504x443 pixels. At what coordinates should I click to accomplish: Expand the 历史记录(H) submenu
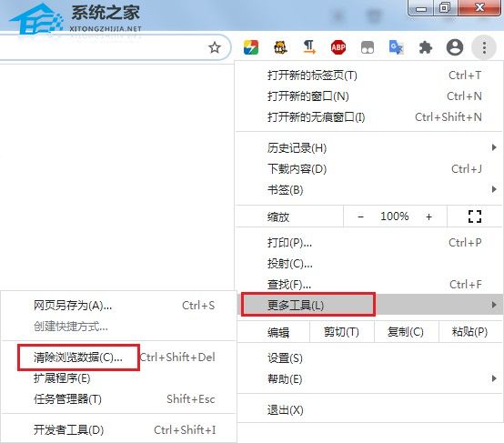[369, 148]
